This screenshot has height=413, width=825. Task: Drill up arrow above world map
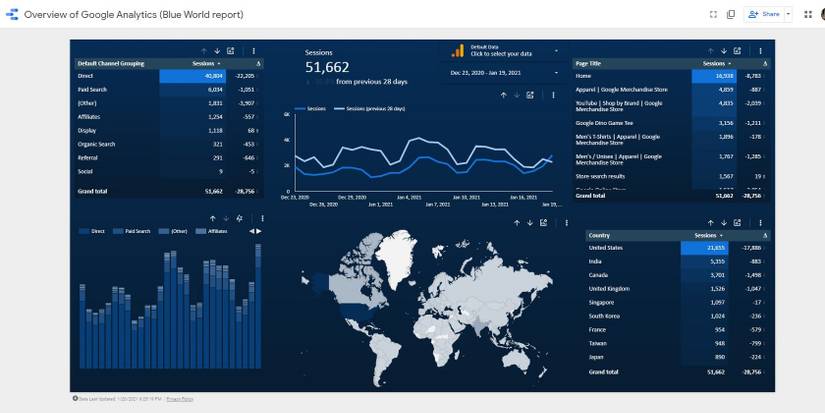click(517, 223)
